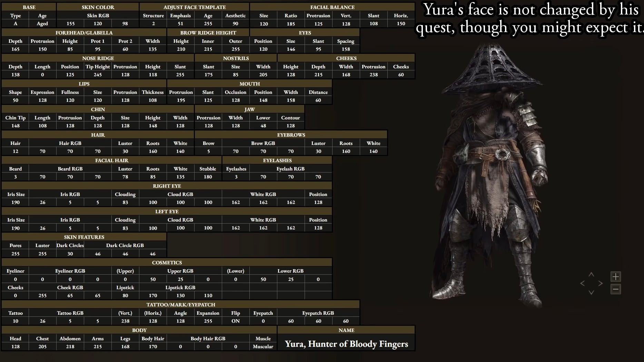Open the Base Type value A
Viewport: 644px width, 362px height.
click(16, 23)
